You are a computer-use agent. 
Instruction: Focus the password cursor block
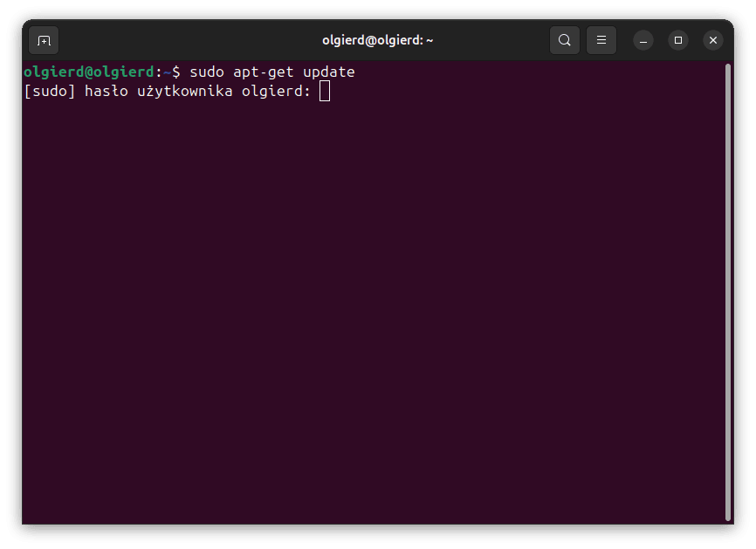pyautogui.click(x=325, y=92)
